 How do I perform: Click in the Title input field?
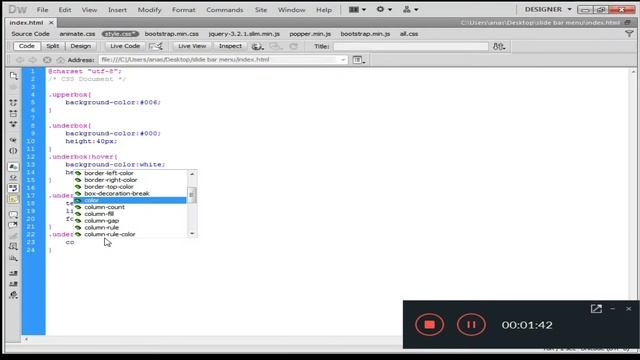411,47
